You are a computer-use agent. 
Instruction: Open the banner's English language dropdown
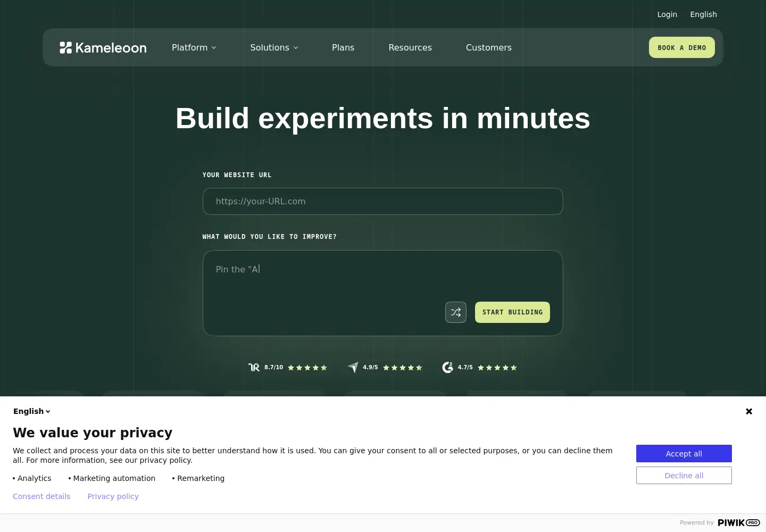click(32, 411)
